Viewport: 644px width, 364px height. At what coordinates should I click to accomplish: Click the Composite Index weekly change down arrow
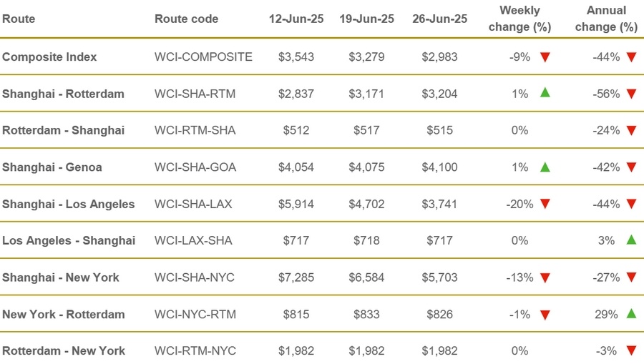coord(545,57)
